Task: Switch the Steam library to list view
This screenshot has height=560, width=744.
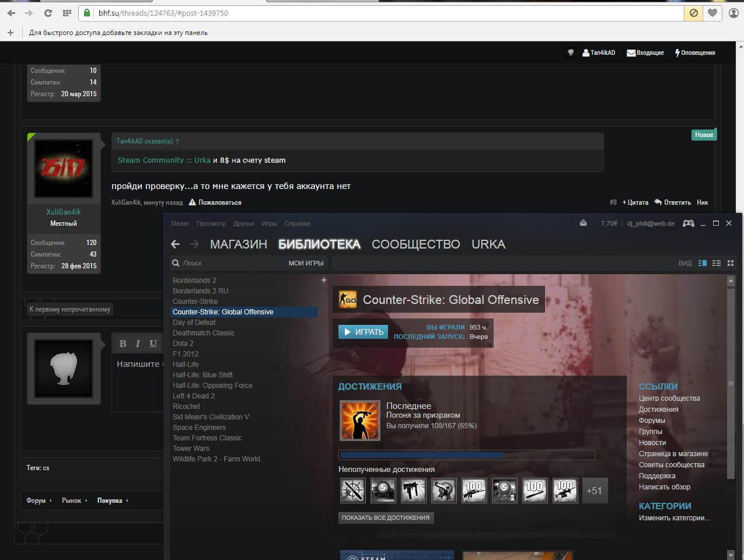Action: tap(717, 263)
